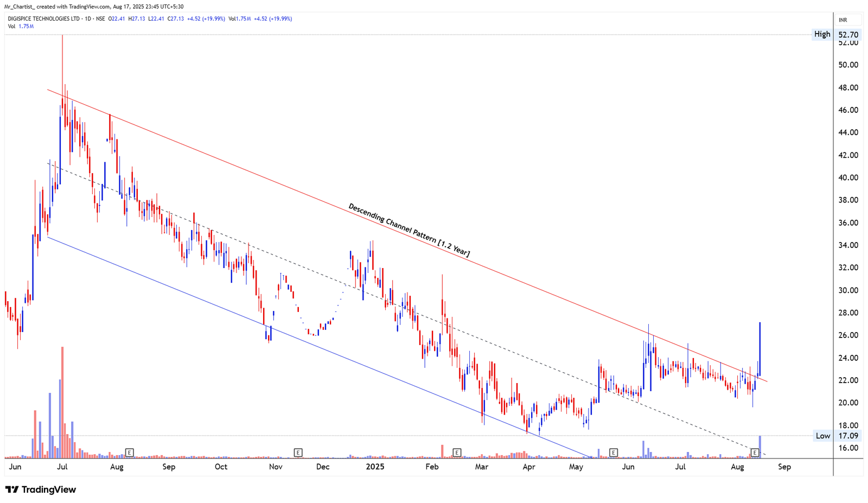Click the earnings marker below August 2024
This screenshot has height=503, width=868.
(x=130, y=452)
